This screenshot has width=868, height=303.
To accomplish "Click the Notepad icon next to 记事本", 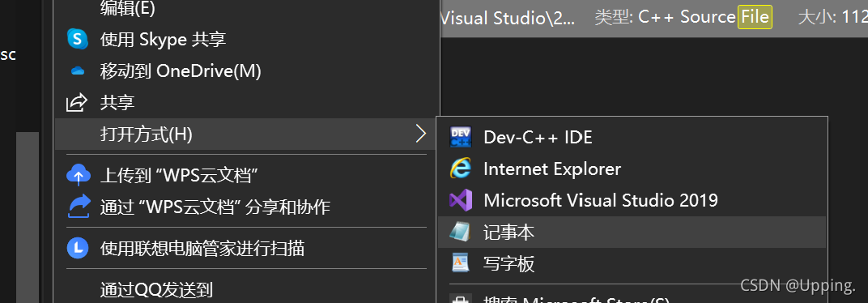I will coord(461,232).
